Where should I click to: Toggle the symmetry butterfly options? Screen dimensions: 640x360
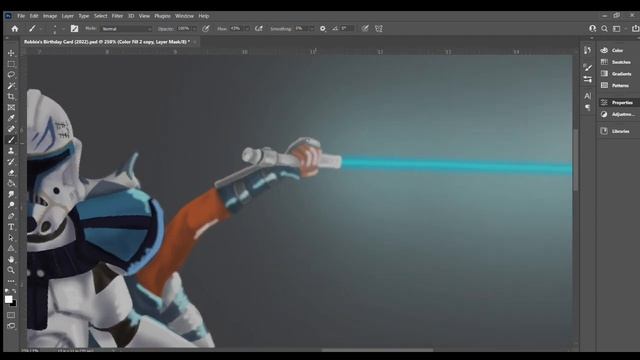[x=379, y=29]
